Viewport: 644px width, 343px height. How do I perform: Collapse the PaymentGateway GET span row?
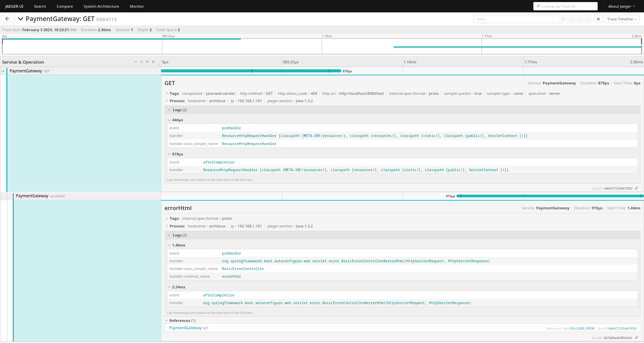tap(3, 71)
